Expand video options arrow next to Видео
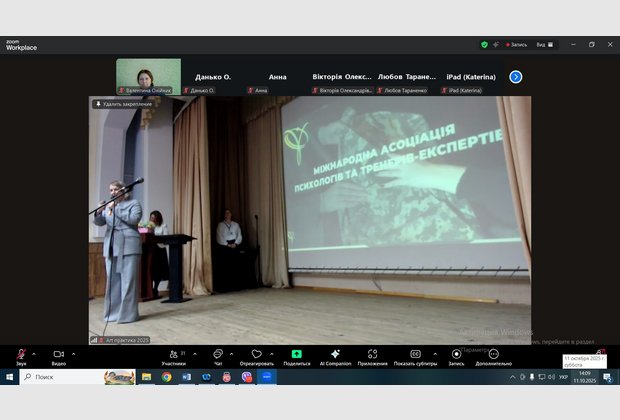The height and width of the screenshot is (420, 620). click(74, 354)
